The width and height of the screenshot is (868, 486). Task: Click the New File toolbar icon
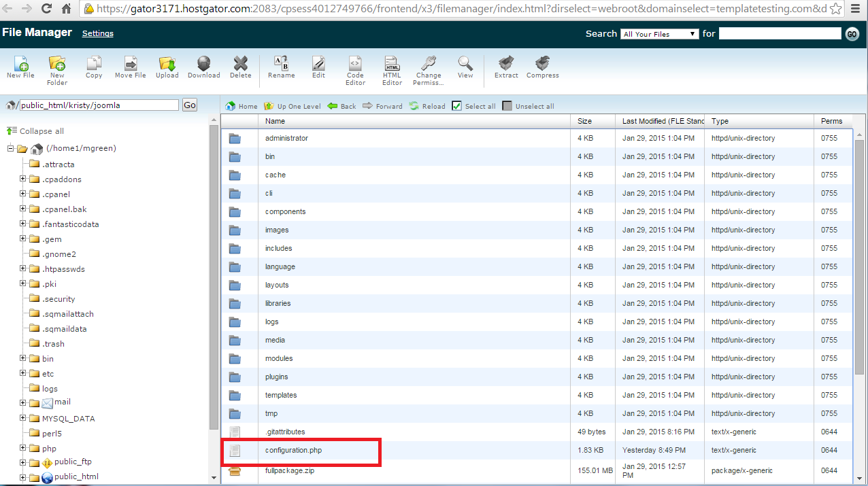[x=20, y=64]
